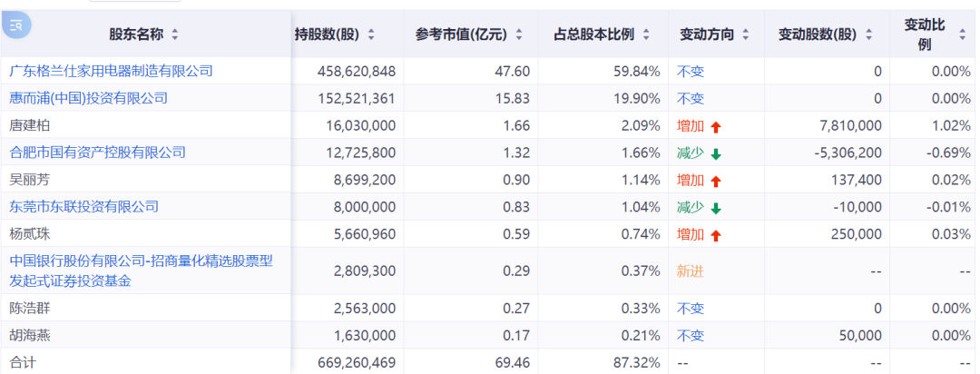Viewport: 980px width, 374px height.
Task: Click share count 2,809,300
Action: tap(365, 271)
